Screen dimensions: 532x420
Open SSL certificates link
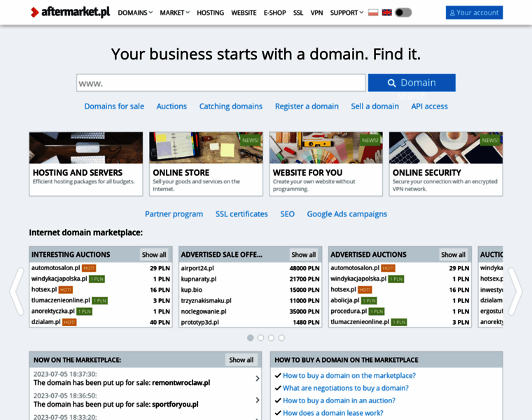pyautogui.click(x=241, y=214)
